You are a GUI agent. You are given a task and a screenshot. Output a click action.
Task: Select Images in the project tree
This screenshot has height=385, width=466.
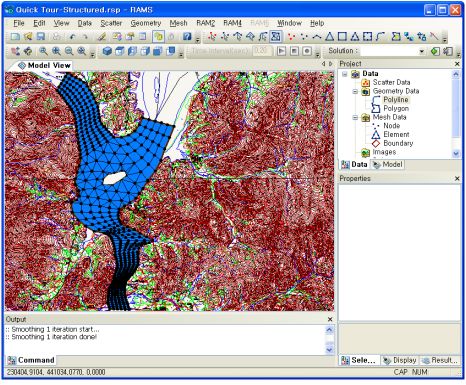point(384,152)
